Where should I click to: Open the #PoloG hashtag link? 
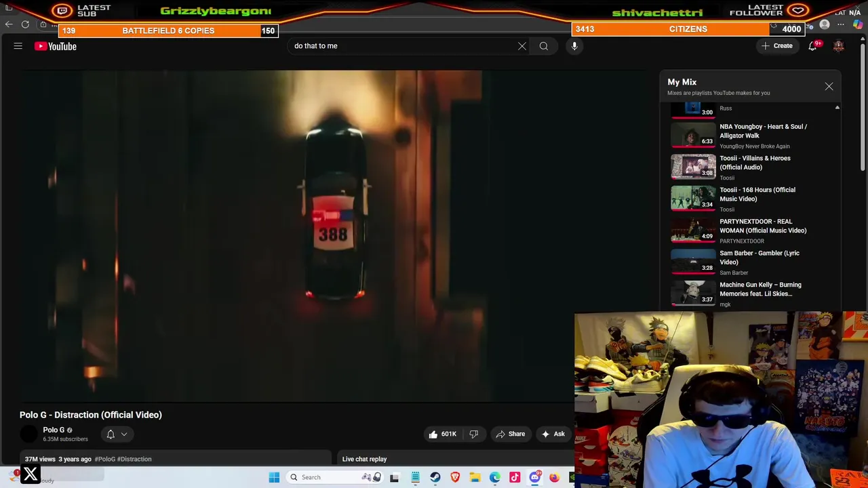coord(104,459)
